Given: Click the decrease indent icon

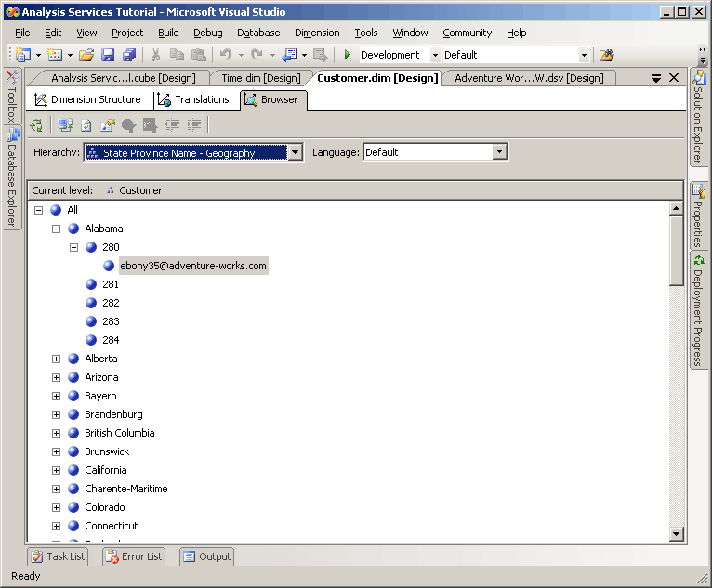Looking at the screenshot, I should (172, 125).
